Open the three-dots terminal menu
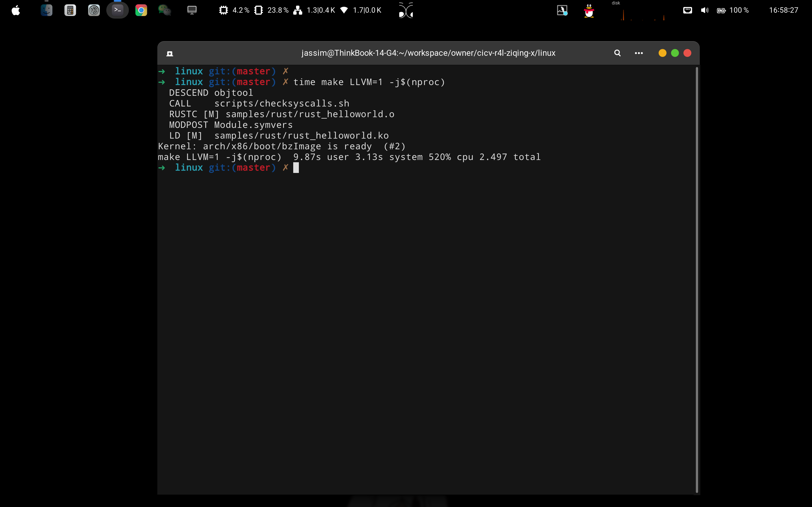Screen dimensions: 812x507 (x=639, y=53)
